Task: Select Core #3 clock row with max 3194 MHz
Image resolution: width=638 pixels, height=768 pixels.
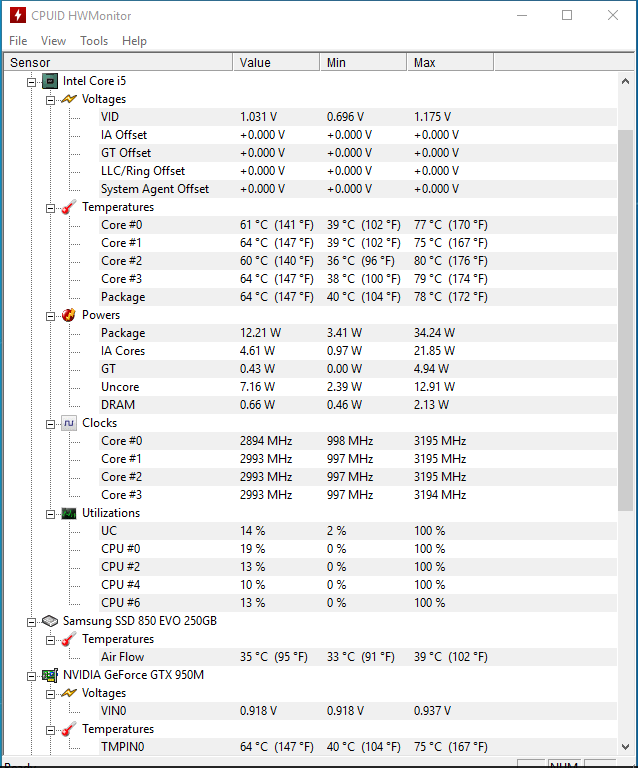Action: [x=357, y=495]
